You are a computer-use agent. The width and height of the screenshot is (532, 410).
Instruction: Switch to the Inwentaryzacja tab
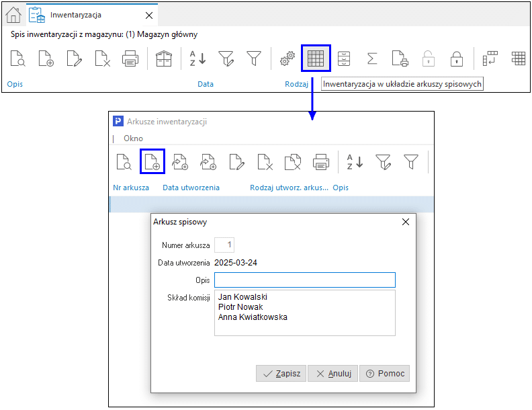click(76, 15)
